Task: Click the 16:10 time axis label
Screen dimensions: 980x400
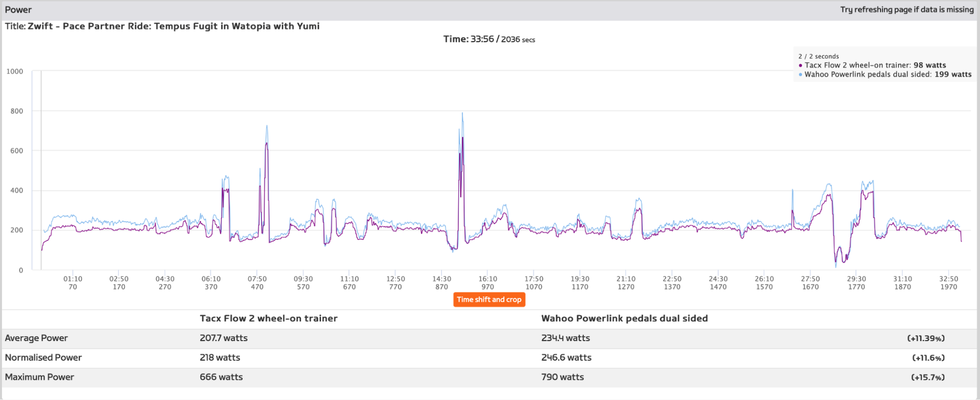Action: point(487,279)
